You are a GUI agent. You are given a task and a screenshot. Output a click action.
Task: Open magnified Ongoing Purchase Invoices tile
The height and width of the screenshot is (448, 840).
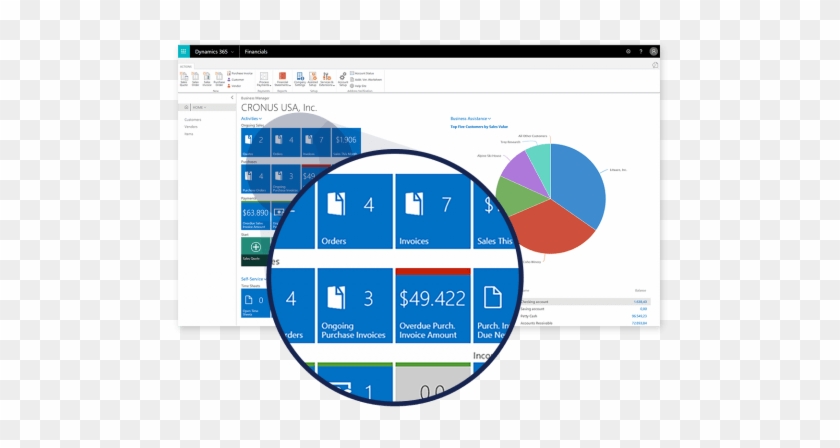pyautogui.click(x=355, y=305)
